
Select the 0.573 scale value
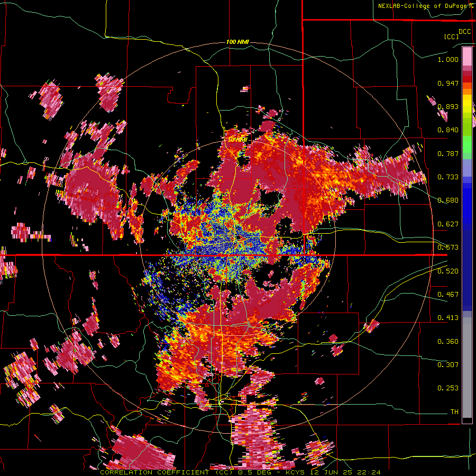448,248
